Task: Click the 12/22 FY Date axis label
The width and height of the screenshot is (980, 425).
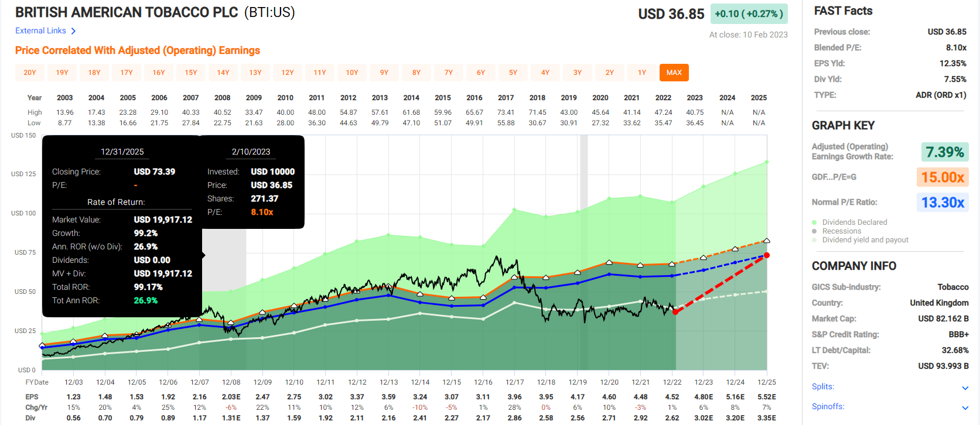Action: pos(672,382)
